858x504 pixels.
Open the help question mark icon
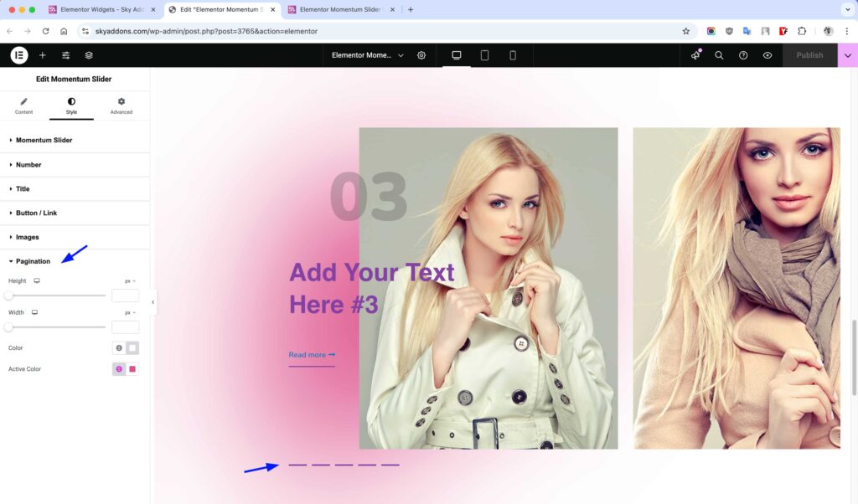pyautogui.click(x=743, y=55)
